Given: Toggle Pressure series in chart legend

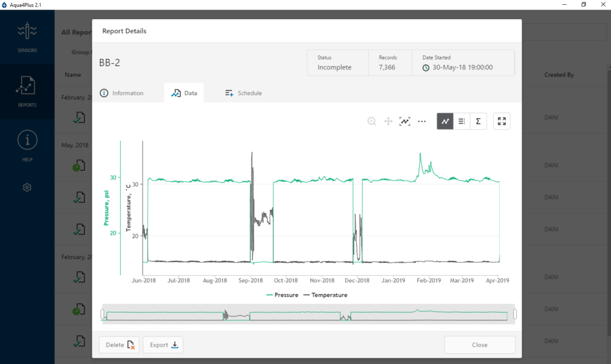Looking at the screenshot, I should [x=282, y=295].
